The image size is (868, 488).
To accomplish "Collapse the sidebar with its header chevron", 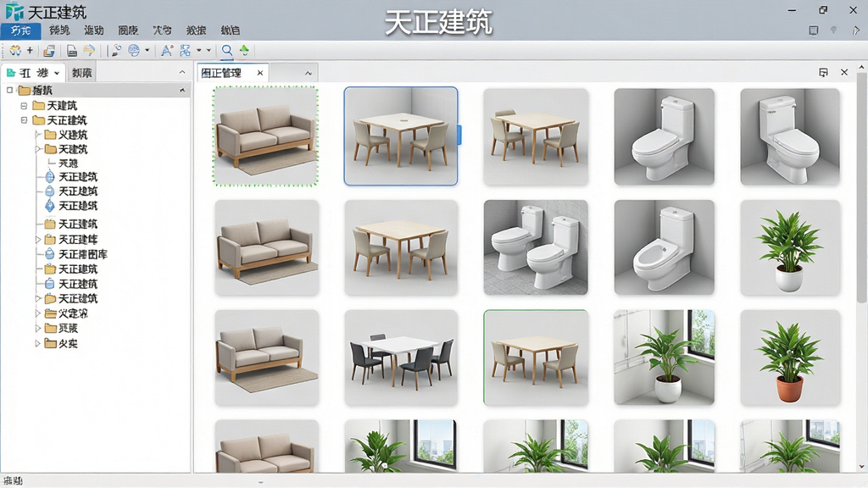I will pos(182,73).
